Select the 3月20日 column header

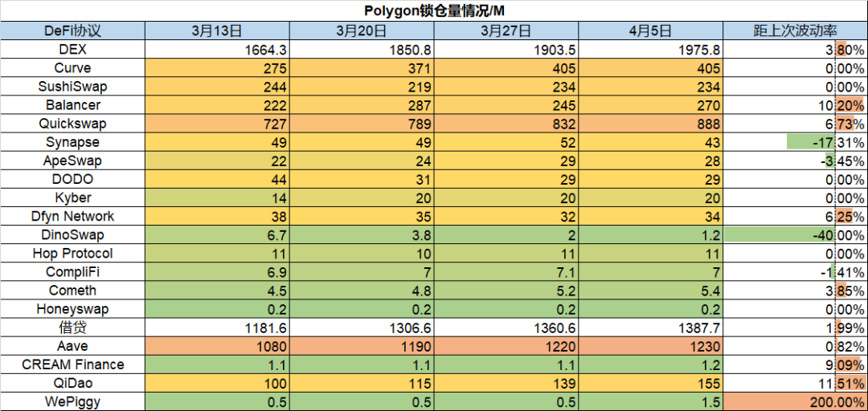(x=362, y=31)
